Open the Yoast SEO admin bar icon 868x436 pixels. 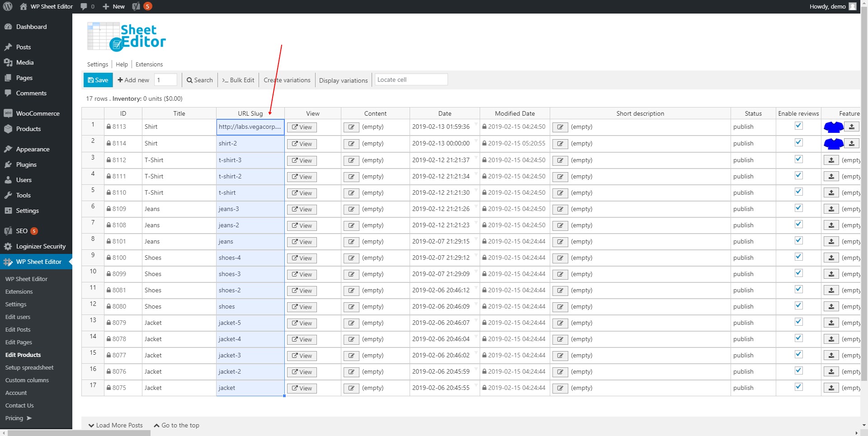136,6
